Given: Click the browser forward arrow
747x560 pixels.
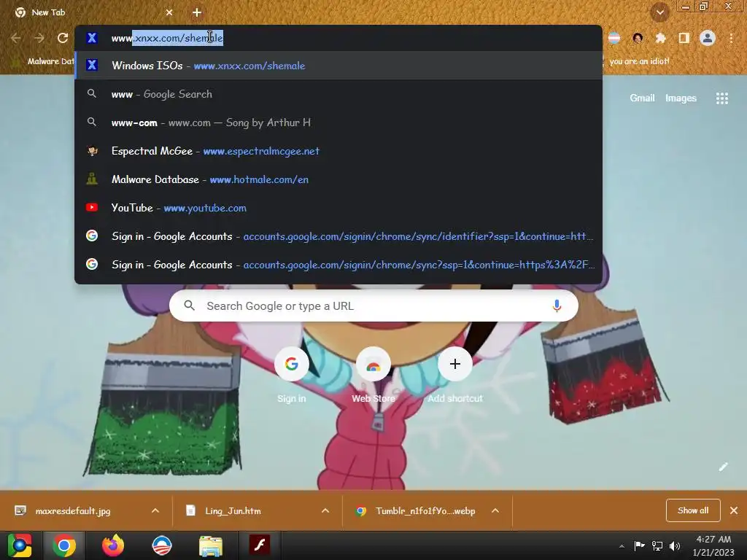Looking at the screenshot, I should point(39,38).
